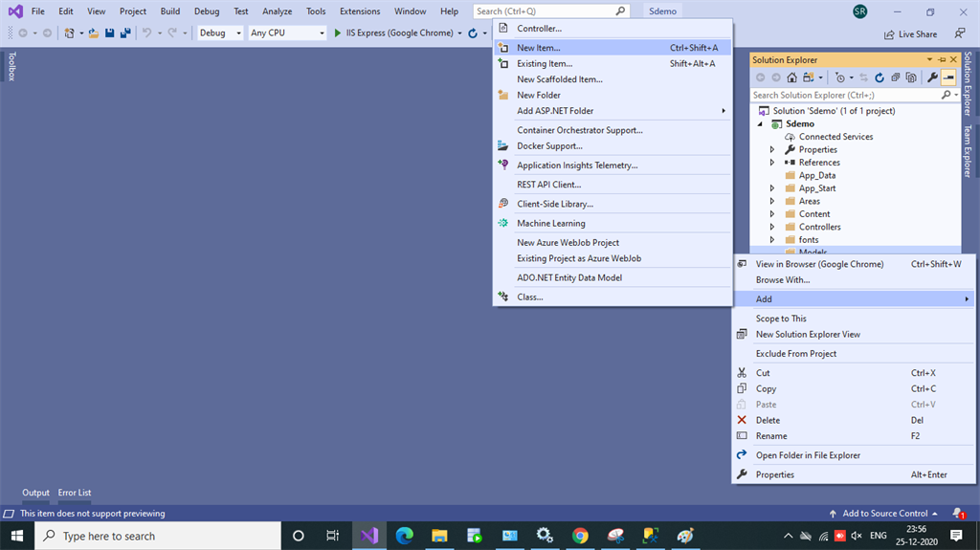Click Switch Views icon in Solution Explorer toolbar
980x550 pixels.
(809, 77)
